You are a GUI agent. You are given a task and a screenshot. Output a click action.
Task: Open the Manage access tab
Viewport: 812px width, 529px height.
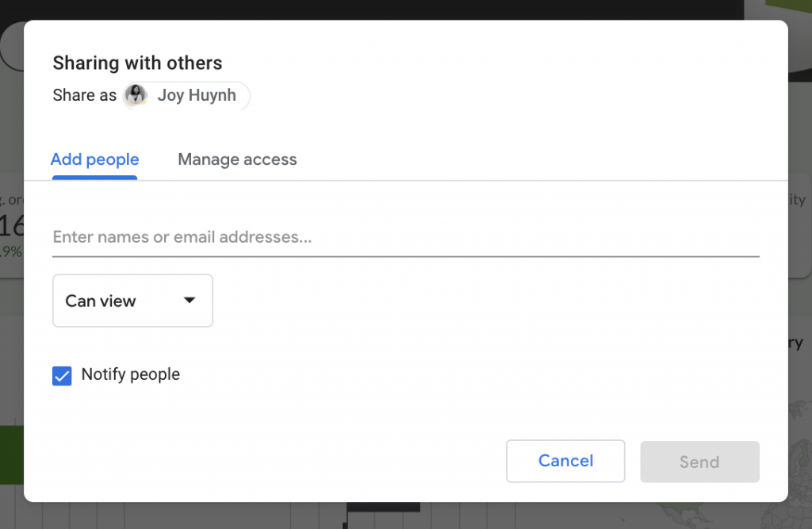237,159
